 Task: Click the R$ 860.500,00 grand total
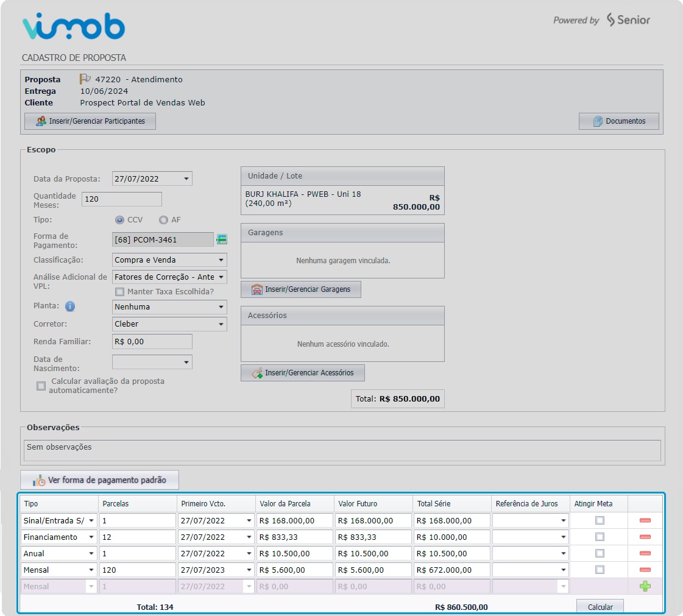point(461,607)
